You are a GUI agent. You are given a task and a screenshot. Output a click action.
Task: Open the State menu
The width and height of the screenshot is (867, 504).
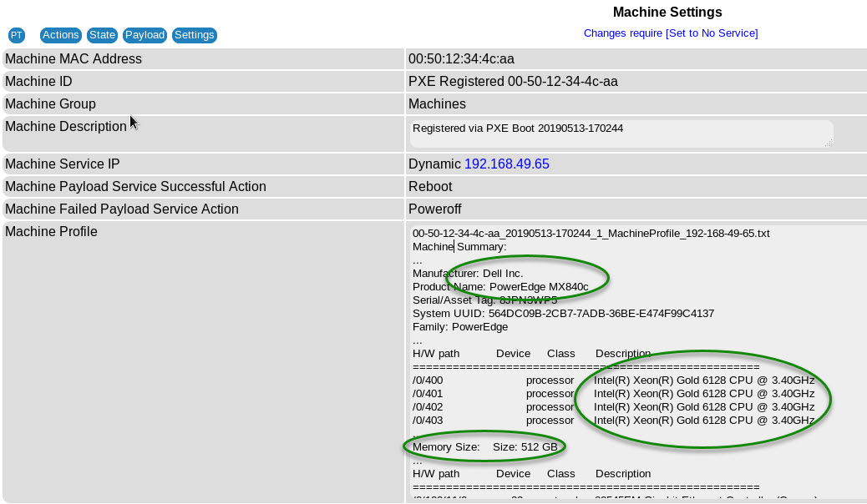pyautogui.click(x=102, y=35)
